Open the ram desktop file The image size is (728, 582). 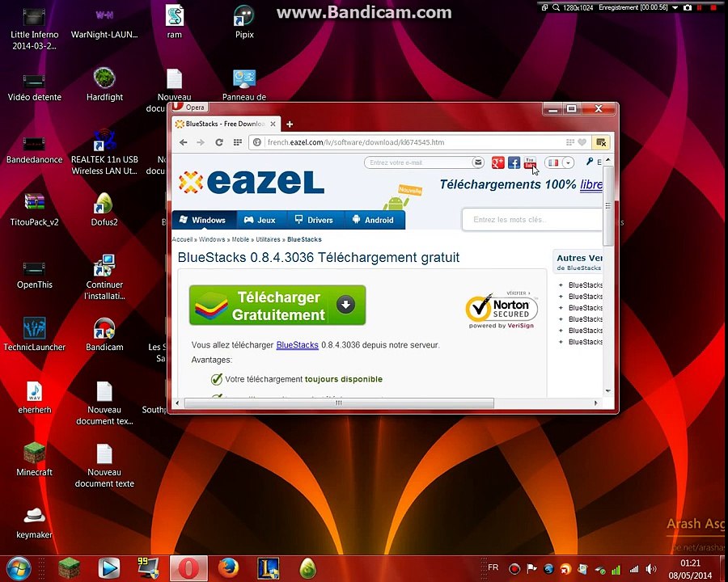(x=175, y=22)
